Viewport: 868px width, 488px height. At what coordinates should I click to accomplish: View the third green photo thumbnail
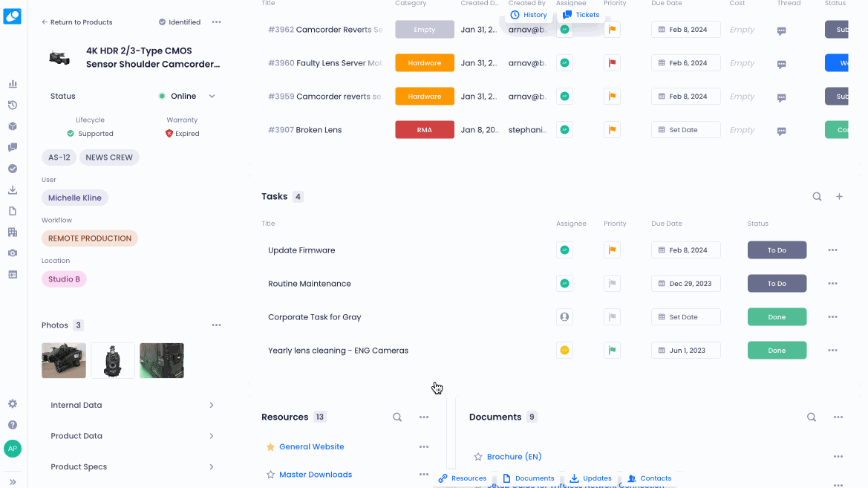[x=162, y=360]
